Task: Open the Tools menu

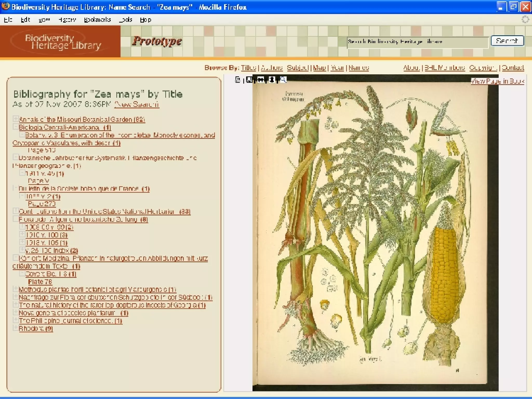Action: [126, 20]
